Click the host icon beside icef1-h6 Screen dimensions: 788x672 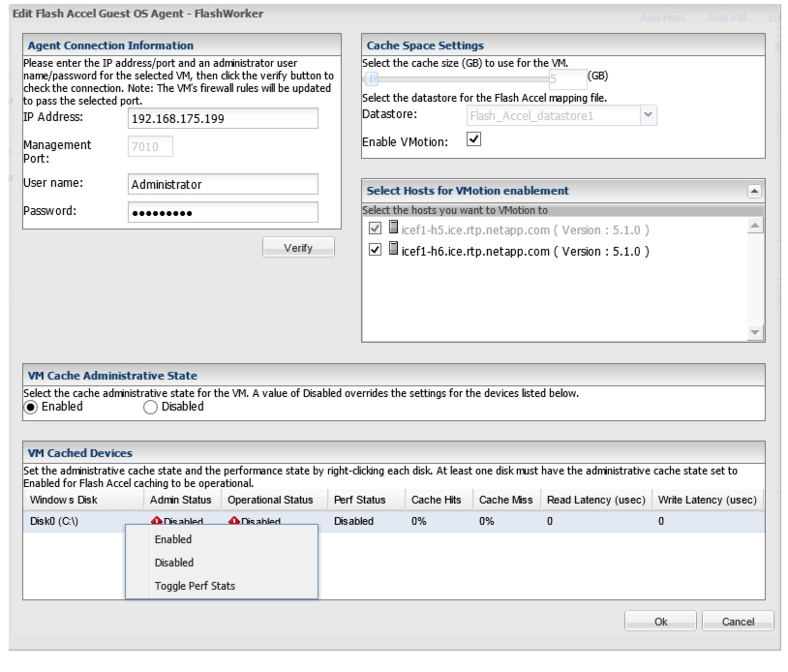point(394,249)
